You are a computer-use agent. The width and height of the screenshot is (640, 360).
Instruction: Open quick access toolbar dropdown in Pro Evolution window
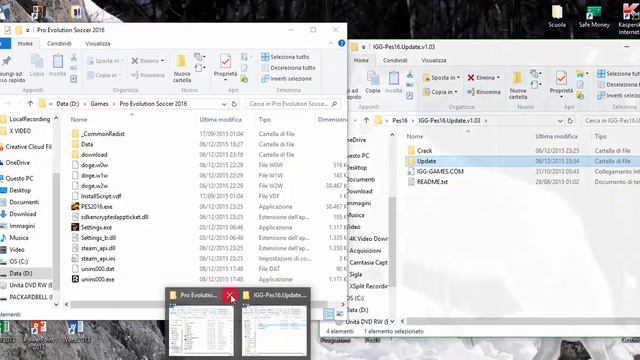(27, 30)
